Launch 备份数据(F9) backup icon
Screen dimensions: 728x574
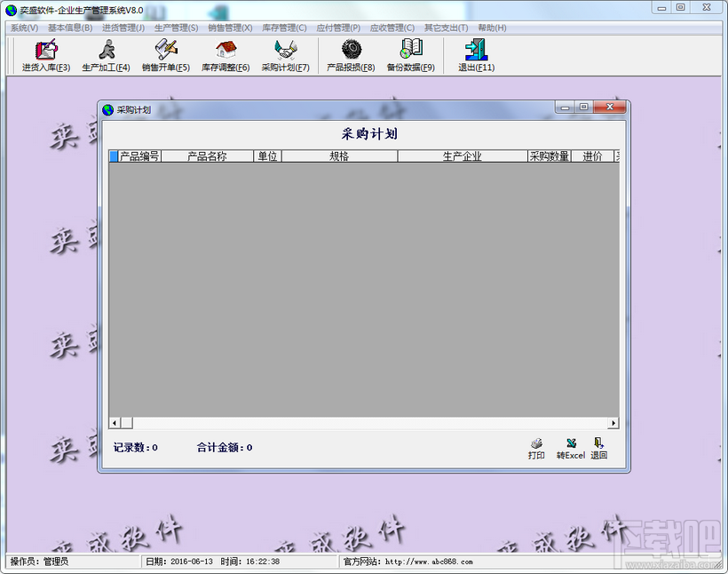pyautogui.click(x=411, y=56)
